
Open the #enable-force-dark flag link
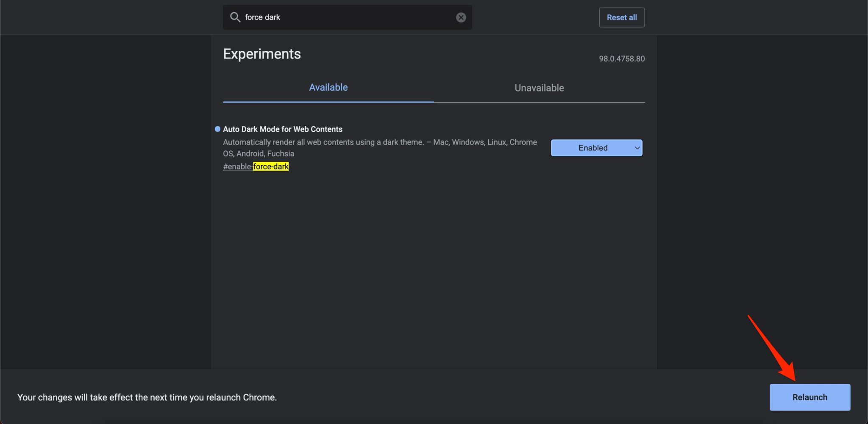[256, 166]
